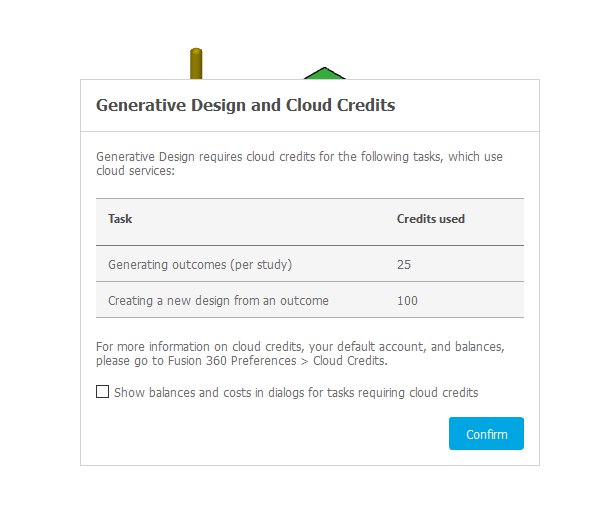Enable Show balances and costs checkbox

(102, 392)
